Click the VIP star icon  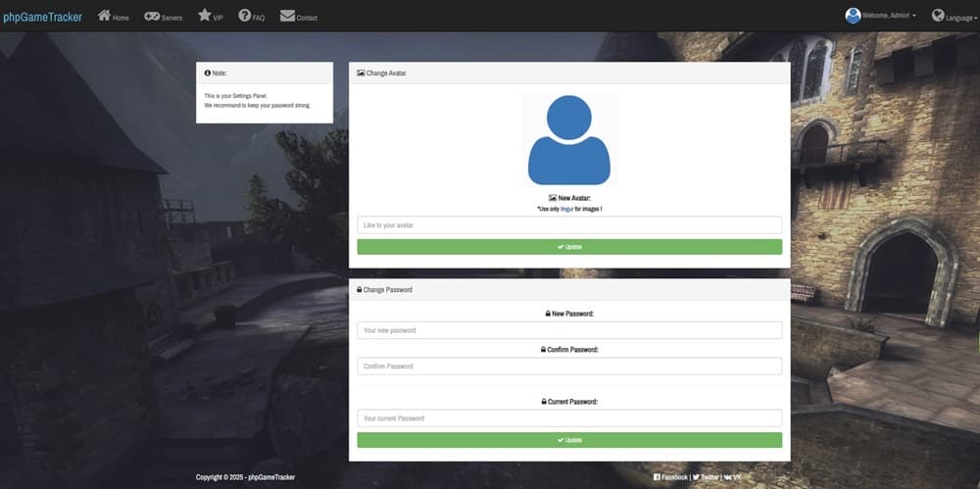tap(205, 15)
